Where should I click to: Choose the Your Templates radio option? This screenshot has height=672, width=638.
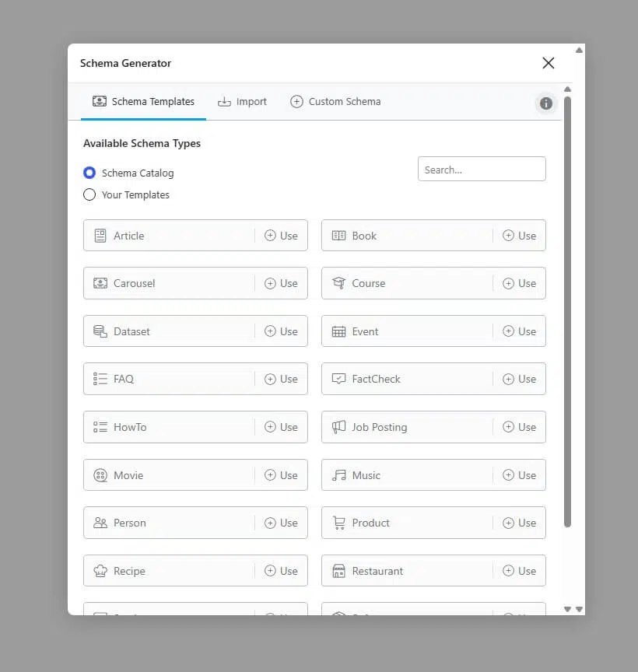89,194
